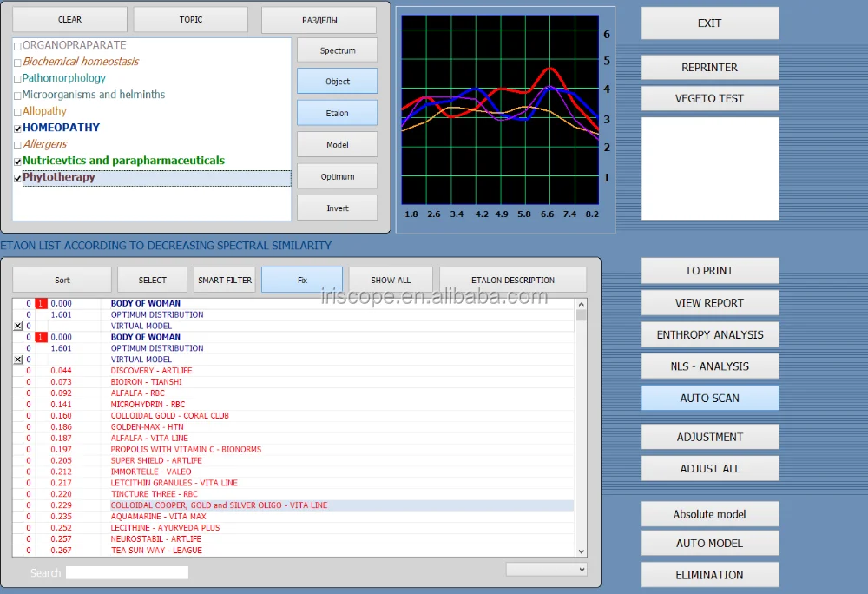Open the РАЗДЕЛЫ section
Screen dimensions: 868x594
[319, 19]
